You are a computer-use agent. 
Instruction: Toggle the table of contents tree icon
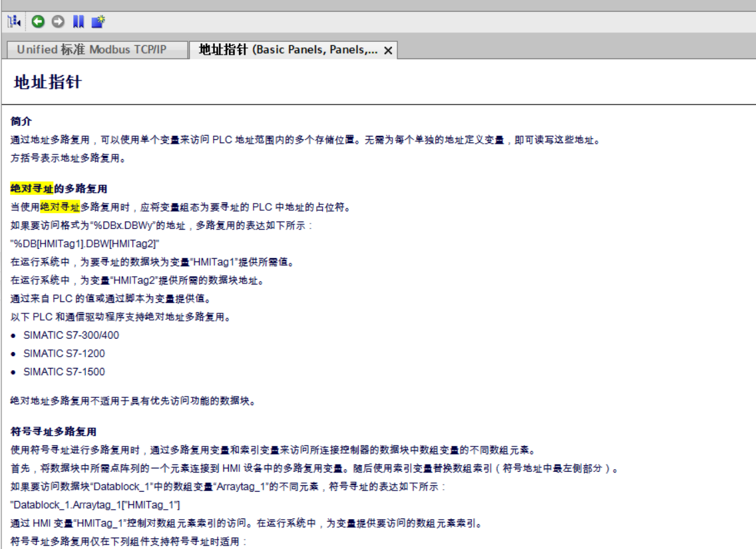tap(13, 22)
